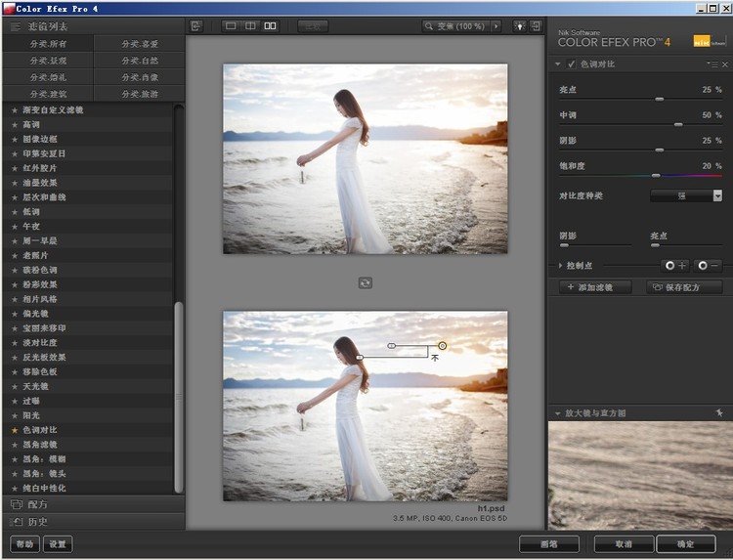Toggle favorite star for 偏光镜
733x560 pixels.
(15, 314)
